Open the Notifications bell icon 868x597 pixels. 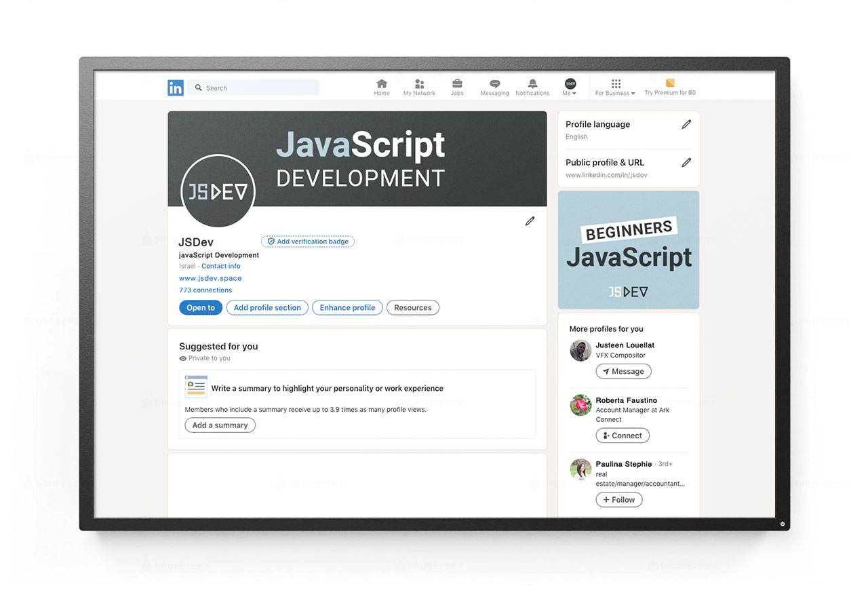click(532, 84)
